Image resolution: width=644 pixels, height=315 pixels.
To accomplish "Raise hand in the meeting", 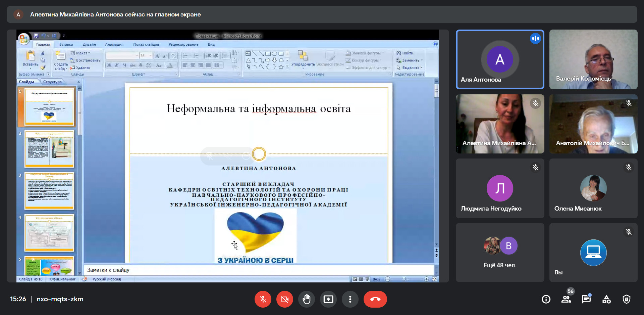I will point(307,299).
